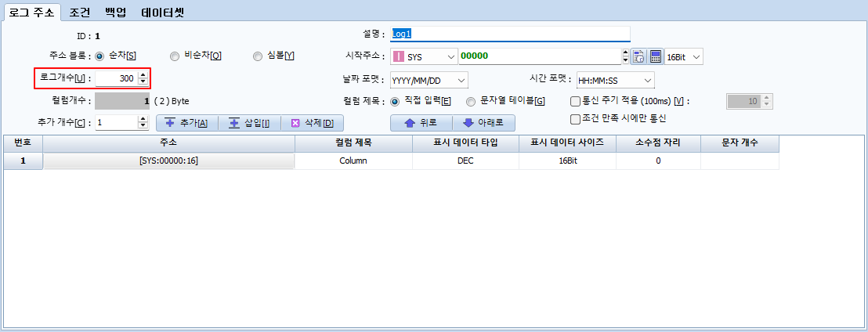Open the SYS device dropdown
Image resolution: width=868 pixels, height=332 pixels.
tap(424, 56)
